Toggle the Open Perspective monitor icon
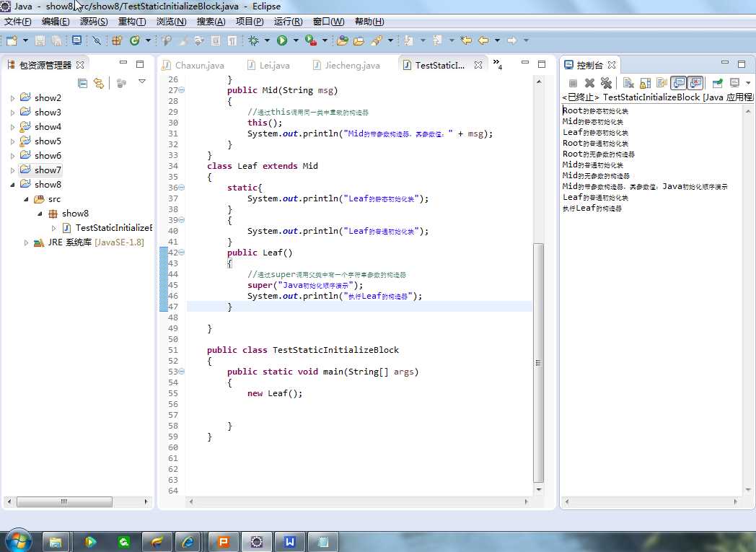The image size is (756, 552). click(x=76, y=41)
